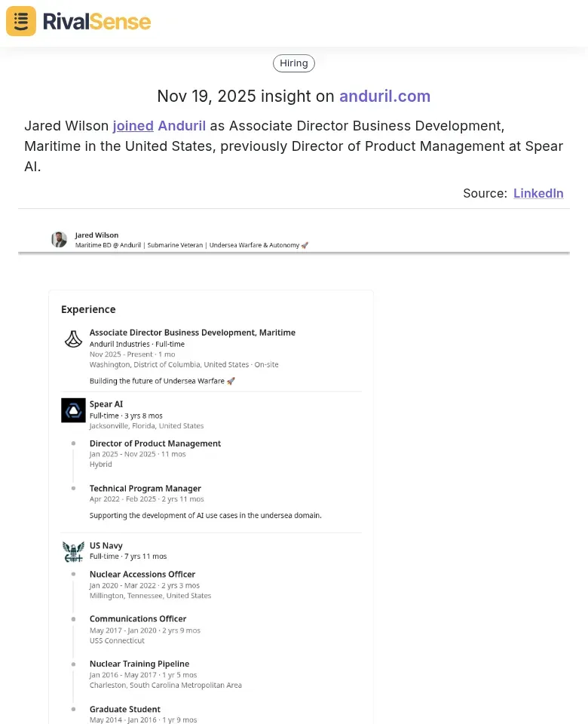
Task: Select the US Navy eagle emblem
Action: [72, 551]
